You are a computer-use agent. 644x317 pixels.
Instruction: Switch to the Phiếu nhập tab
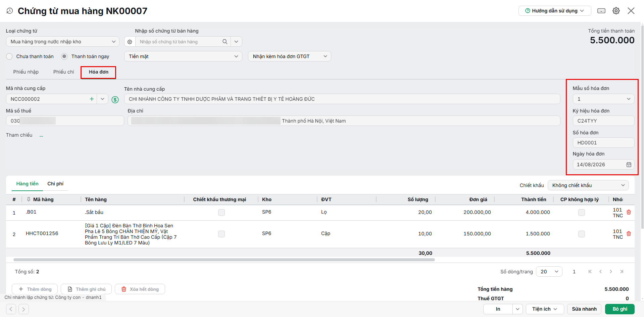click(26, 72)
